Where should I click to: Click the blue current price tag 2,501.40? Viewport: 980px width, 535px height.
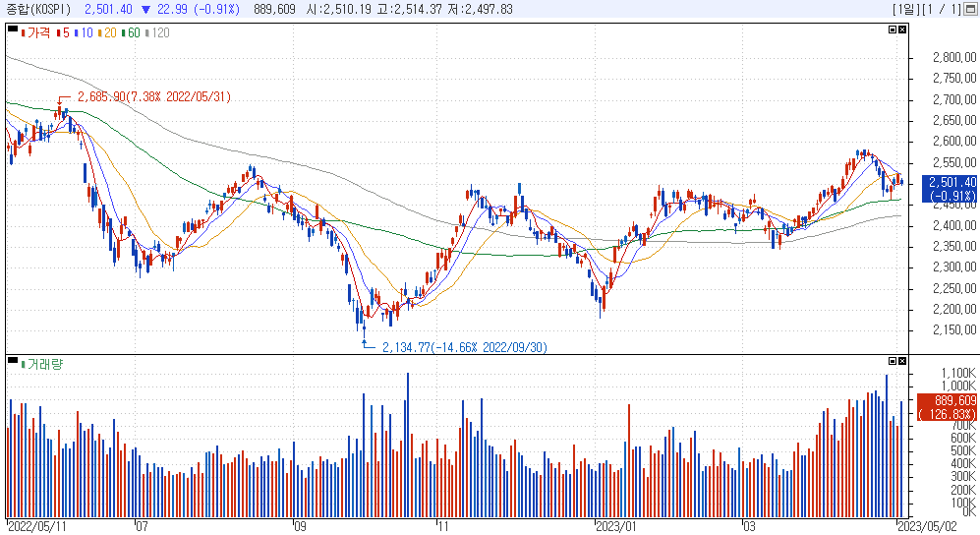click(949, 189)
